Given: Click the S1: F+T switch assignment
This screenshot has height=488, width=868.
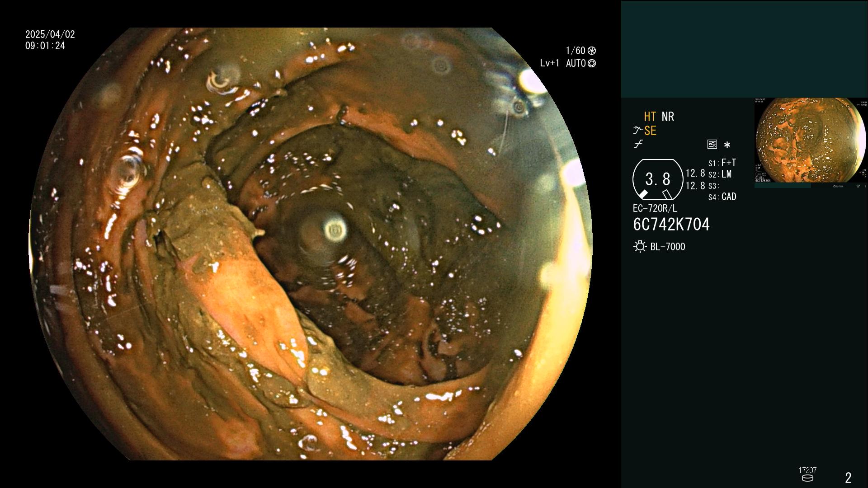Looking at the screenshot, I should click(x=722, y=163).
